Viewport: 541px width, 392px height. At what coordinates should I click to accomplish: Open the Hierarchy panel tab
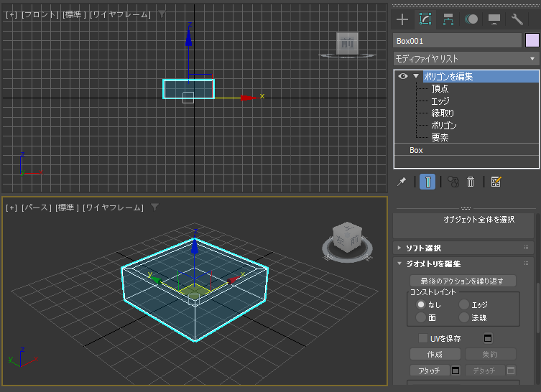pyautogui.click(x=448, y=19)
